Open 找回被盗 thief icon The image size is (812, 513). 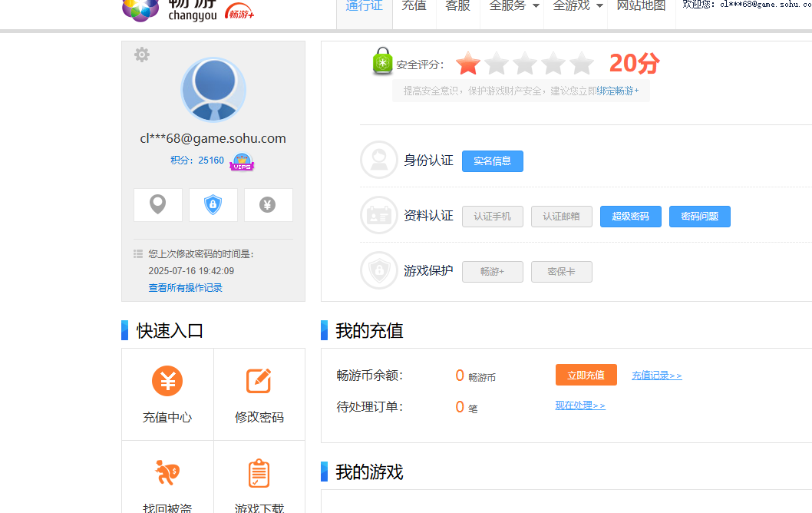tap(167, 472)
